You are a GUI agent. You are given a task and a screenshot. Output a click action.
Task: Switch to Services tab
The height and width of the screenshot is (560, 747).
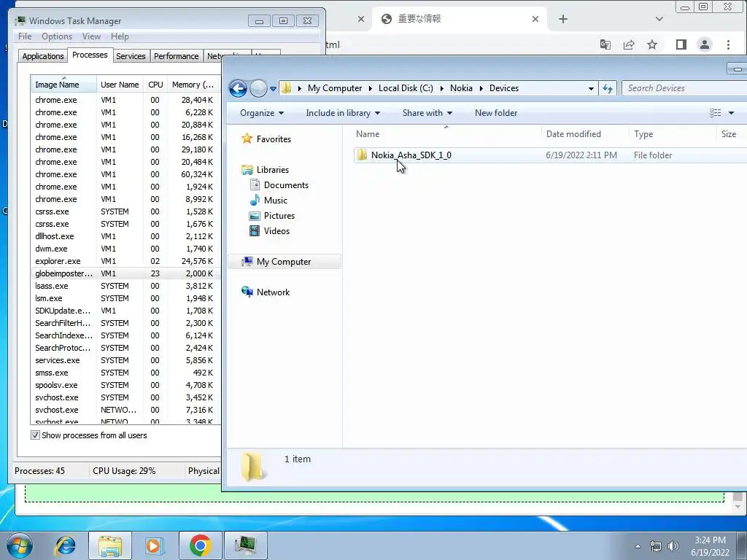pyautogui.click(x=131, y=56)
